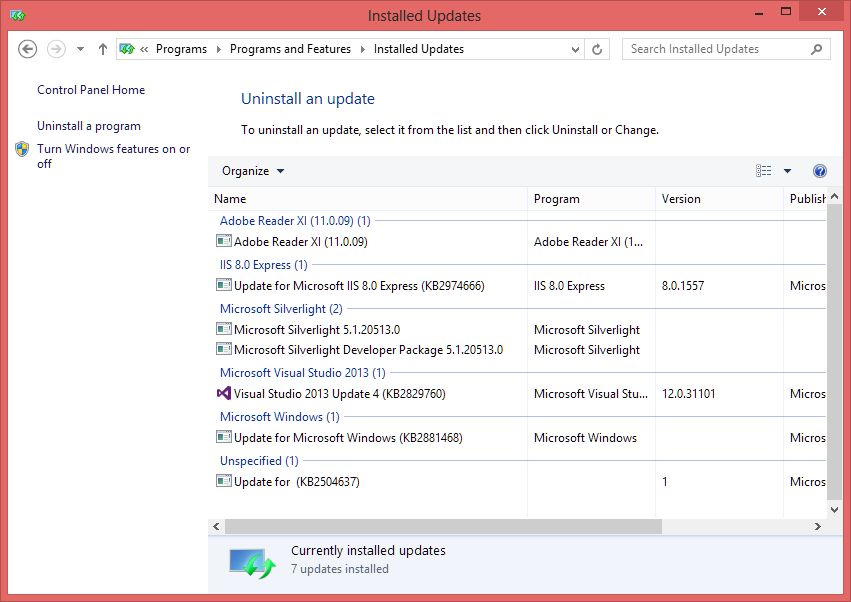Click the scroll right arrow
851x602 pixels.
pyautogui.click(x=817, y=527)
